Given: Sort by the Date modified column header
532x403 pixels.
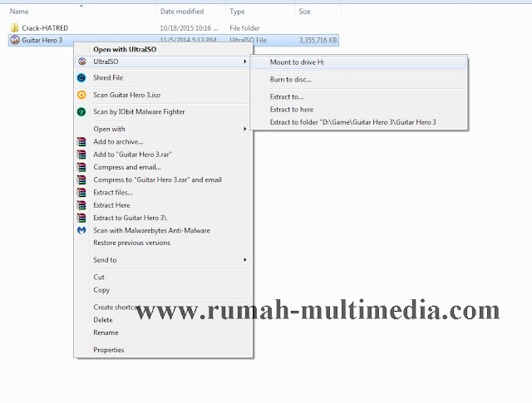Looking at the screenshot, I should tap(182, 12).
